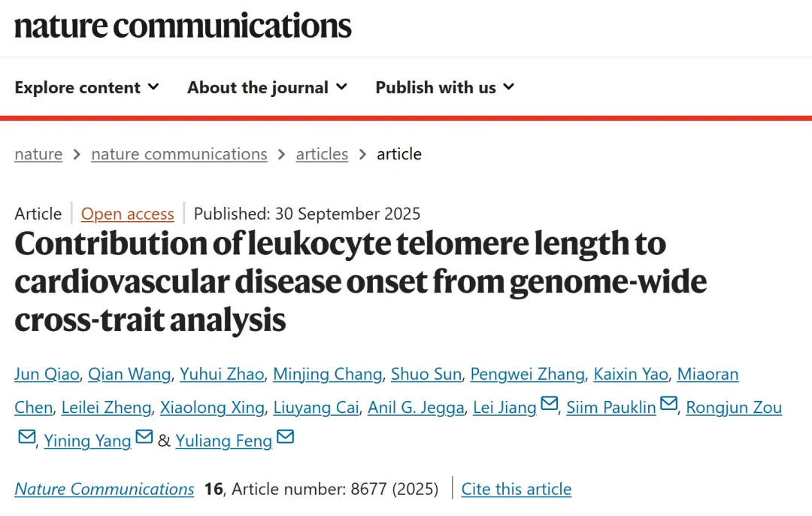This screenshot has width=812, height=516.
Task: Select author Anil G. Jegga
Action: [416, 408]
